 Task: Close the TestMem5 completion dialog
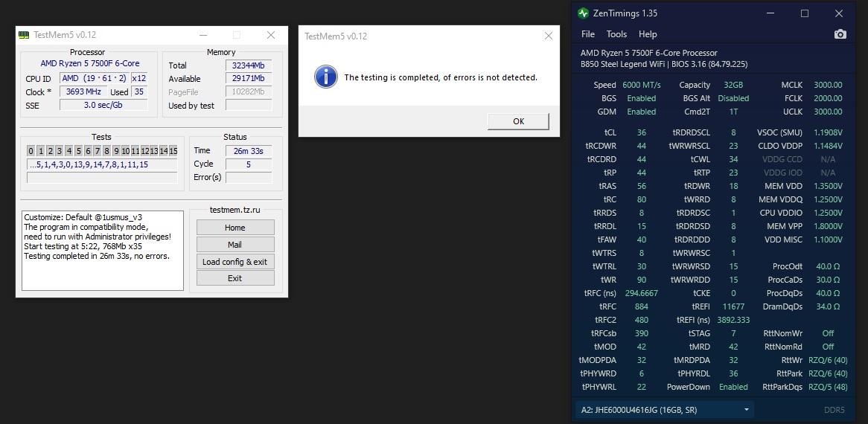pos(548,36)
